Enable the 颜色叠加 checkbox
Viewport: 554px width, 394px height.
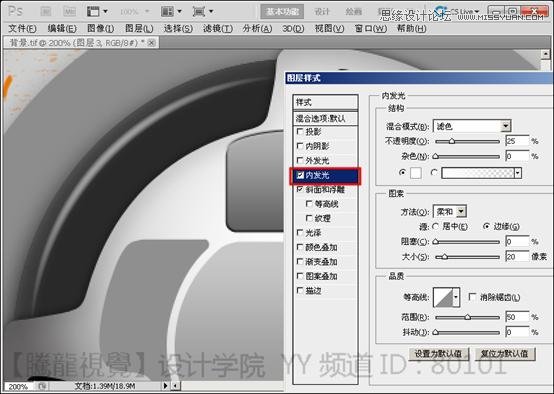pyautogui.click(x=300, y=247)
